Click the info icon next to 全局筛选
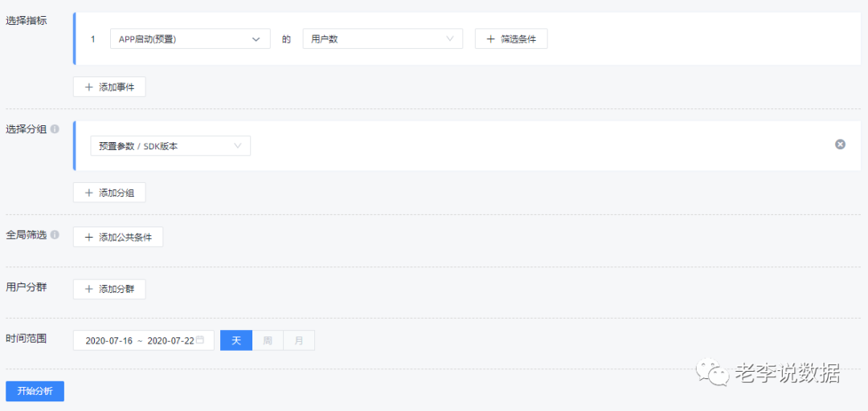The width and height of the screenshot is (868, 411). click(x=55, y=234)
